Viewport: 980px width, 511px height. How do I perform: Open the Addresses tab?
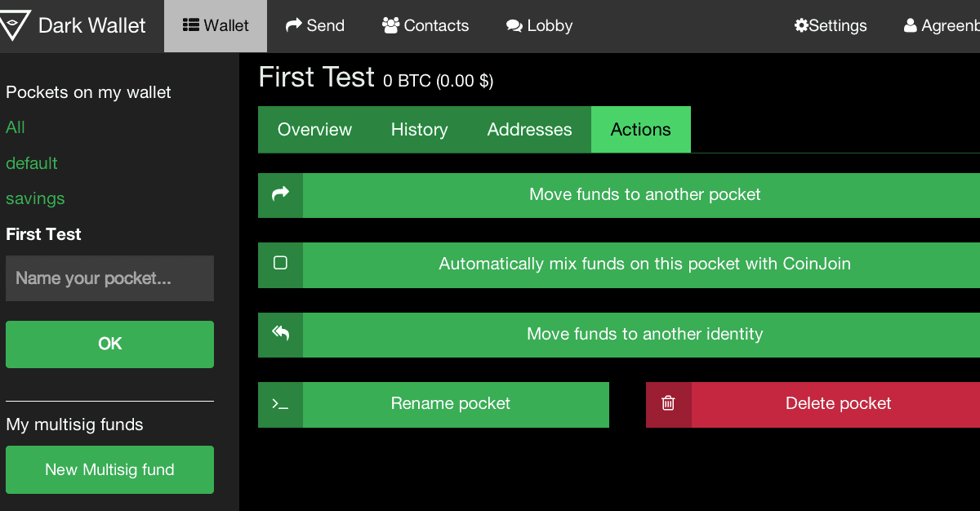pyautogui.click(x=529, y=130)
